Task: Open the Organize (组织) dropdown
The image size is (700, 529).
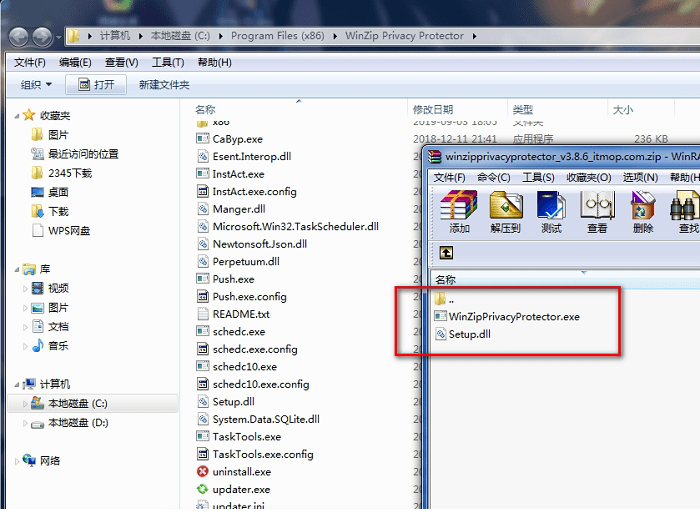Action: [x=36, y=84]
